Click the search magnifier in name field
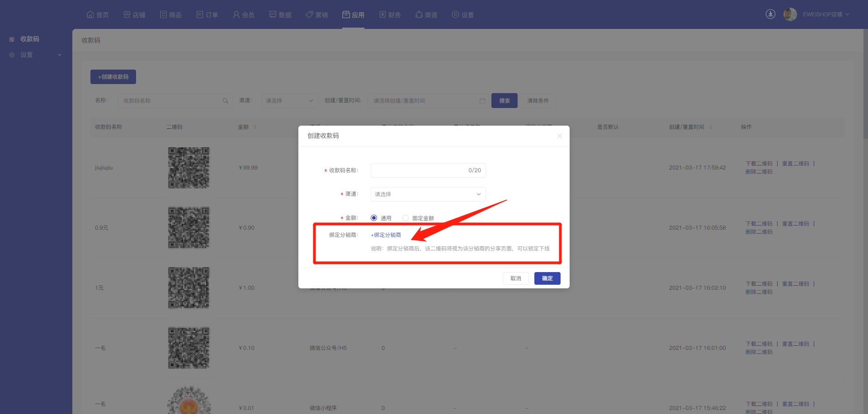The image size is (868, 414). (225, 101)
